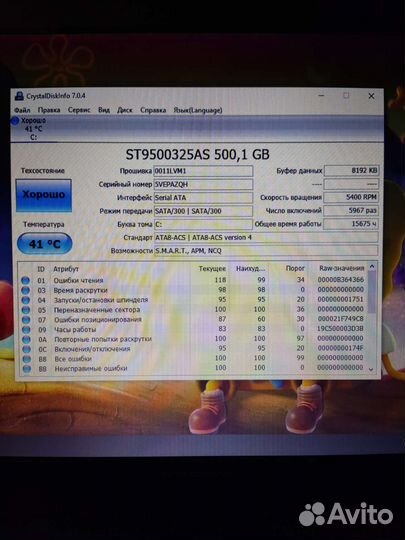Click the status circle for Ошибки чтения
405x540 pixels.
[x=25, y=280]
